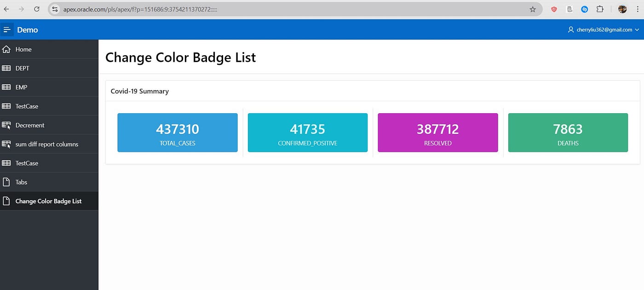Click the EMP table icon

6,87
